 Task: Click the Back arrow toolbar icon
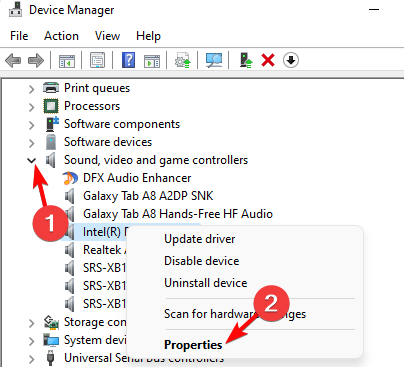13,60
